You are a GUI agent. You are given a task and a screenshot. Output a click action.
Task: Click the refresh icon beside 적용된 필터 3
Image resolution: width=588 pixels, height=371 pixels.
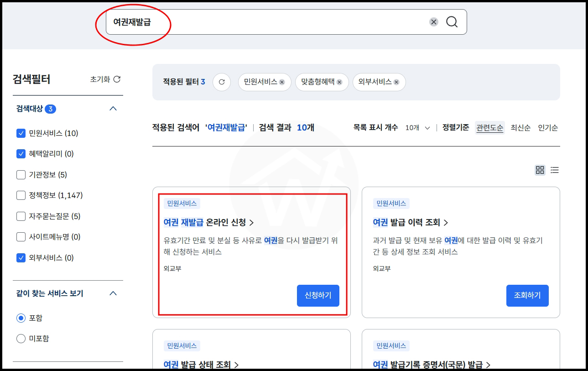pyautogui.click(x=222, y=82)
